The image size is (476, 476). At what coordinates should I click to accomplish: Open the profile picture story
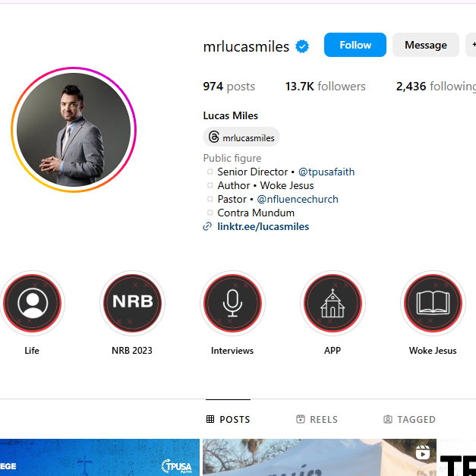(x=74, y=130)
